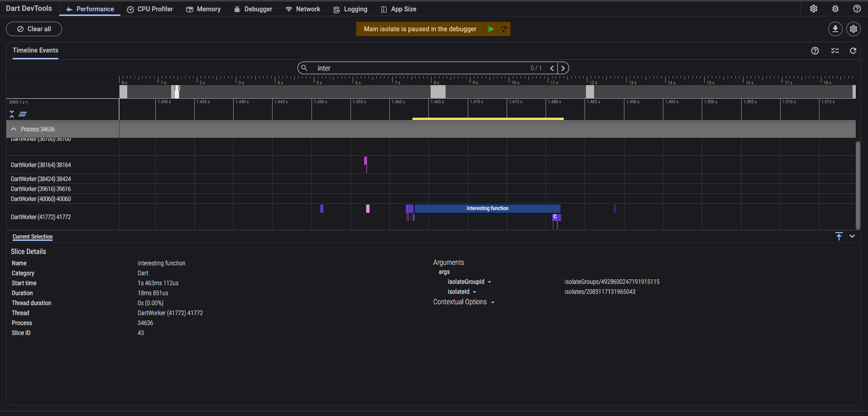Click the pink slice in DartWorker 38164 track
Image resolution: width=868 pixels, height=416 pixels.
(365, 161)
